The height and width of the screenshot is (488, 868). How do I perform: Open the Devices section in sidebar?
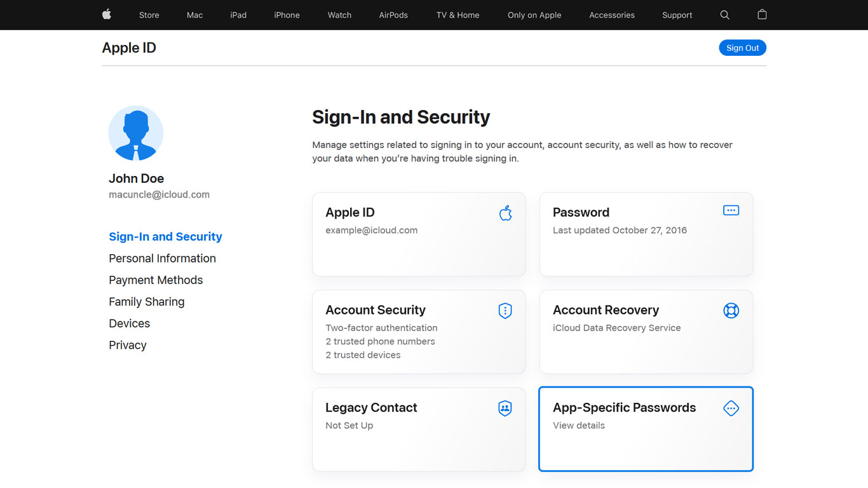coord(129,323)
